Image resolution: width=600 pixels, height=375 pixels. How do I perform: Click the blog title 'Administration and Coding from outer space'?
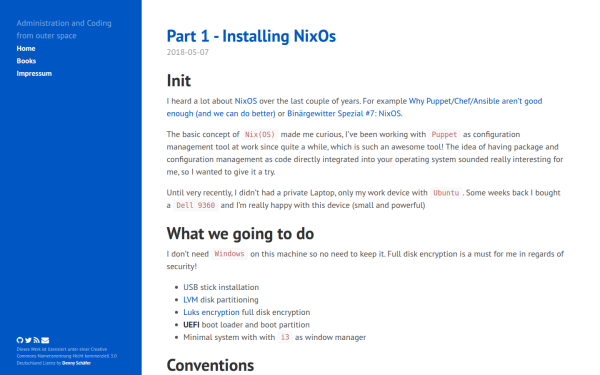[x=64, y=29]
